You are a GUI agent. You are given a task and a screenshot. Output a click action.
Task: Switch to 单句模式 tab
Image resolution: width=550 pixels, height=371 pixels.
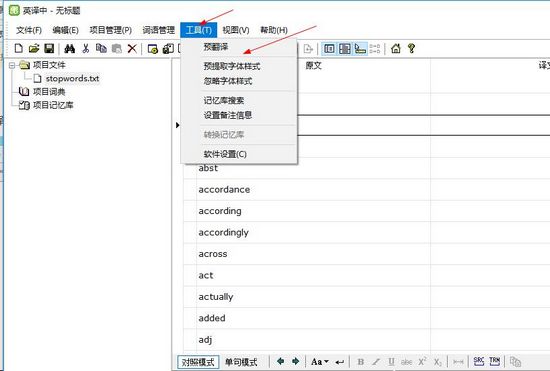pos(241,362)
